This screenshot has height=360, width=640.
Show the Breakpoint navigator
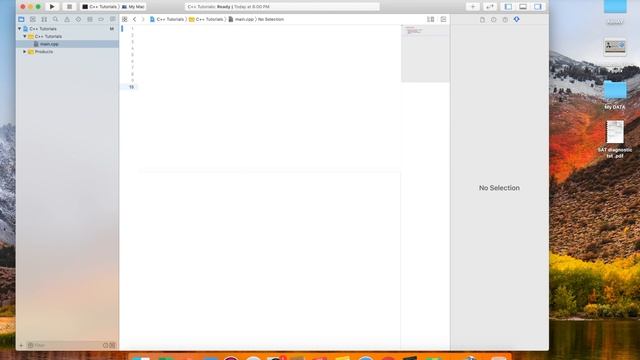[x=101, y=19]
